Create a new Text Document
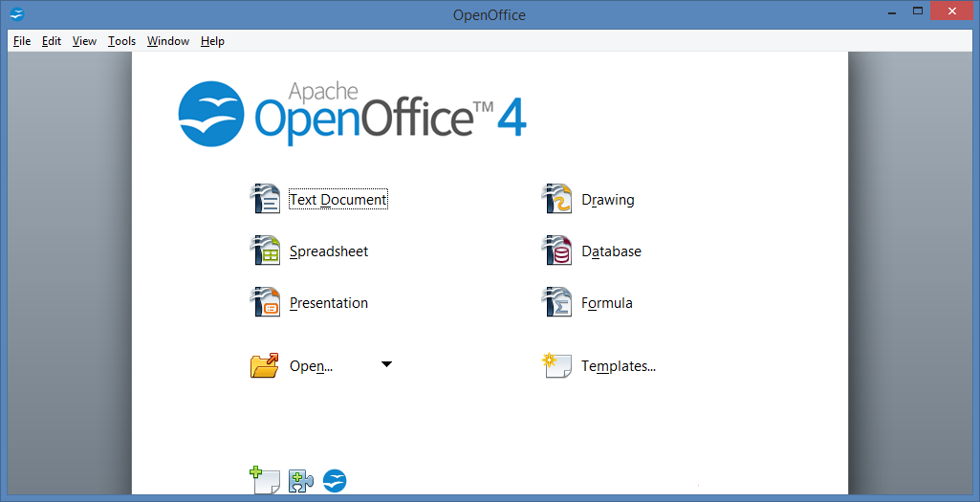The width and height of the screenshot is (980, 502). click(x=338, y=200)
